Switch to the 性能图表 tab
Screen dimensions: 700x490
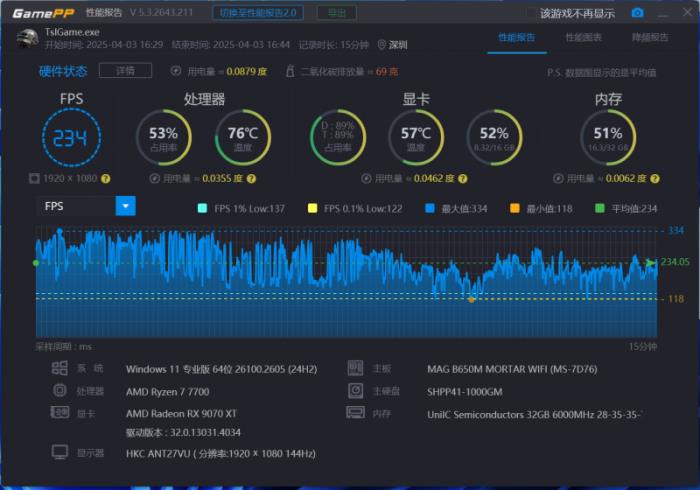click(583, 37)
